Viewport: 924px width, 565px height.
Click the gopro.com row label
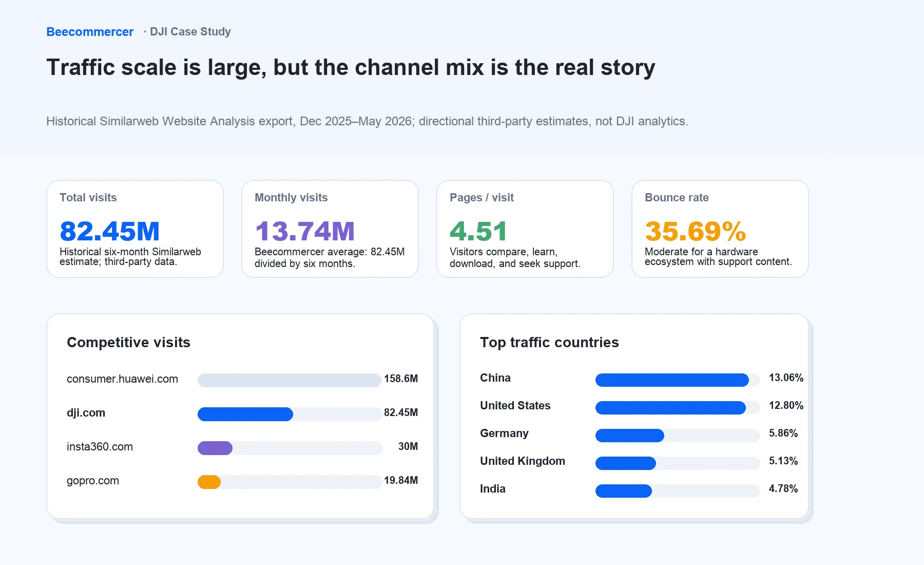coord(93,481)
